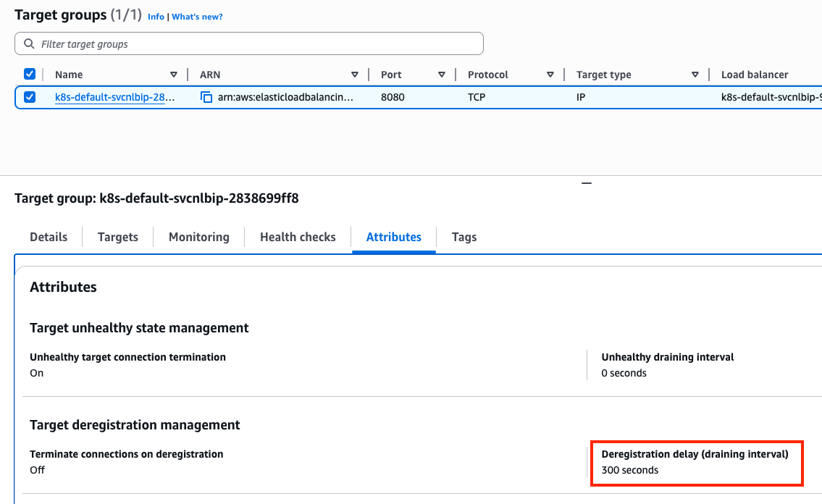Open the Info link beside Target groups
This screenshot has width=822, height=504.
coord(156,17)
